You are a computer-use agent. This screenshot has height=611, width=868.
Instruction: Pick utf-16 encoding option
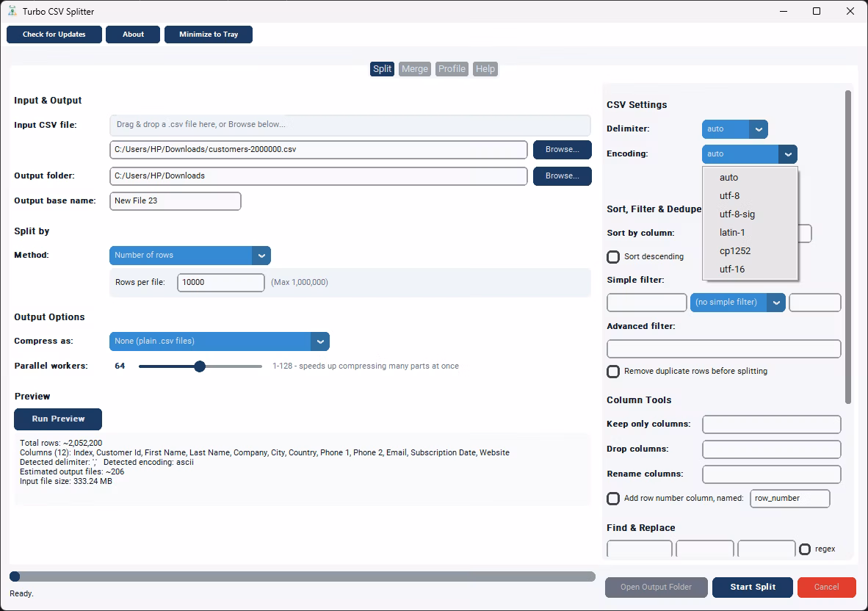750,269
